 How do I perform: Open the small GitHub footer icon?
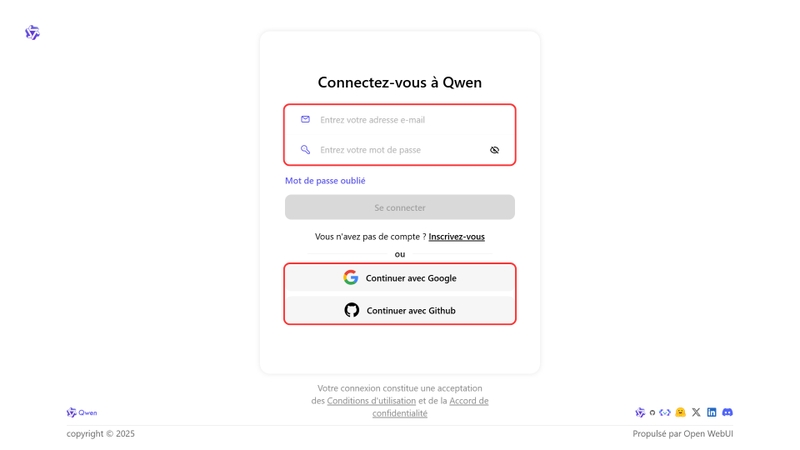coord(652,412)
